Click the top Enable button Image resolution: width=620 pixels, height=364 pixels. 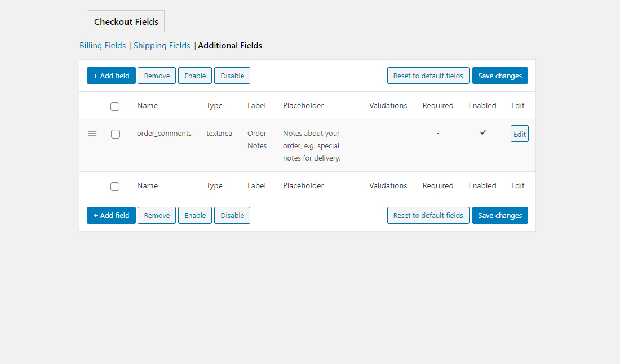195,76
